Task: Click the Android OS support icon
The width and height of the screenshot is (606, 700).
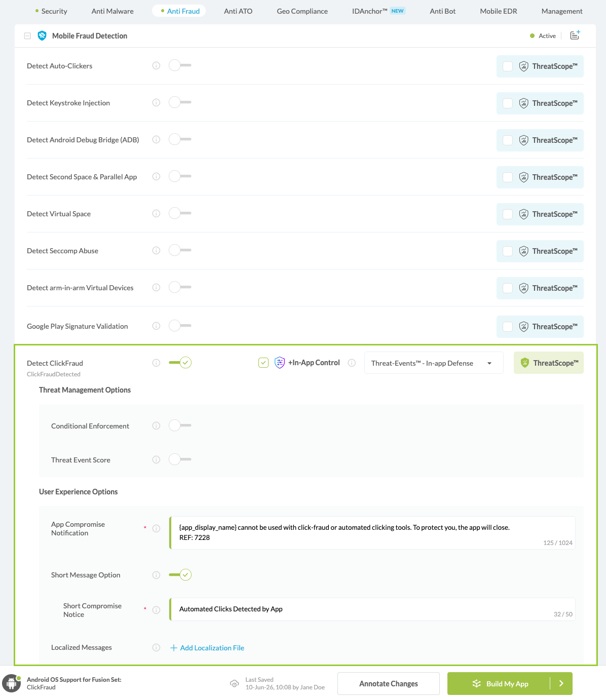Action: [12, 683]
